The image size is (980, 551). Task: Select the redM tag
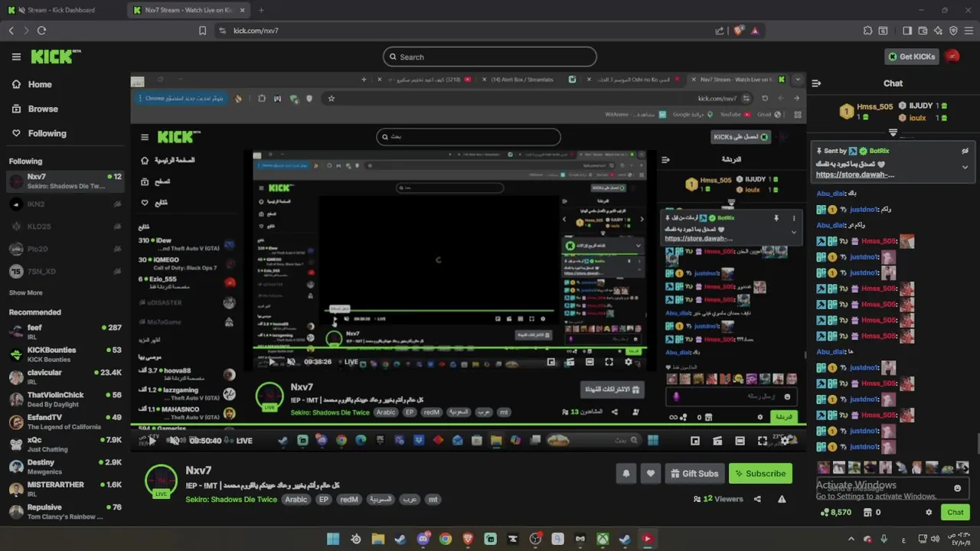349,500
